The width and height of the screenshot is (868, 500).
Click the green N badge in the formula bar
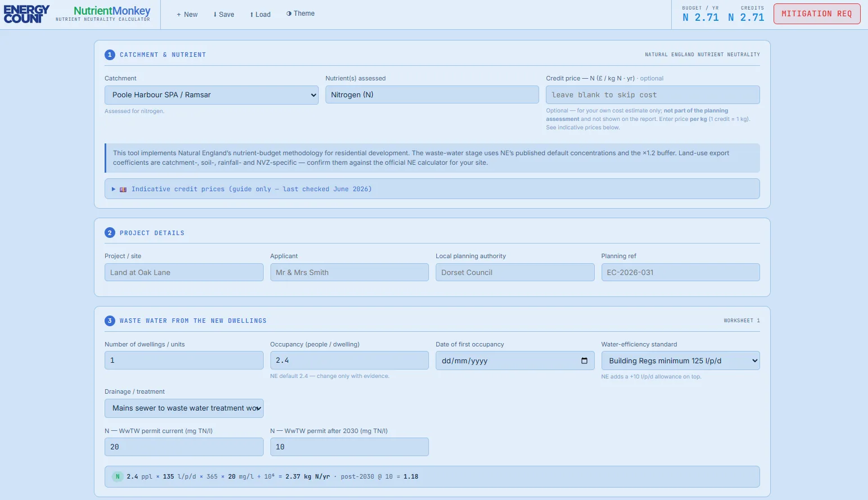point(117,476)
